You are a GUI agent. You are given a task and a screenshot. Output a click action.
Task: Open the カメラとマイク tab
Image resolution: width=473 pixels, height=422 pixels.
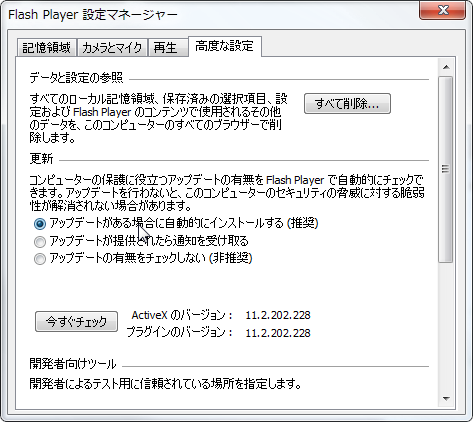click(x=112, y=48)
